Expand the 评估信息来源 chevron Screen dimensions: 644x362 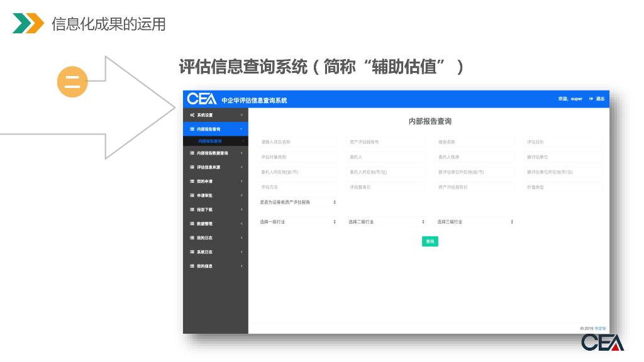241,167
